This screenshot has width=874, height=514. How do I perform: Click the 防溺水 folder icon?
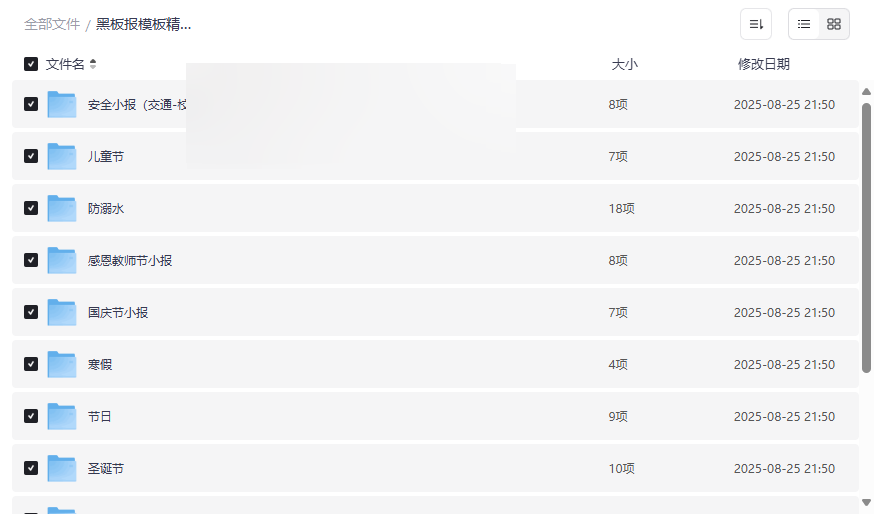(62, 208)
